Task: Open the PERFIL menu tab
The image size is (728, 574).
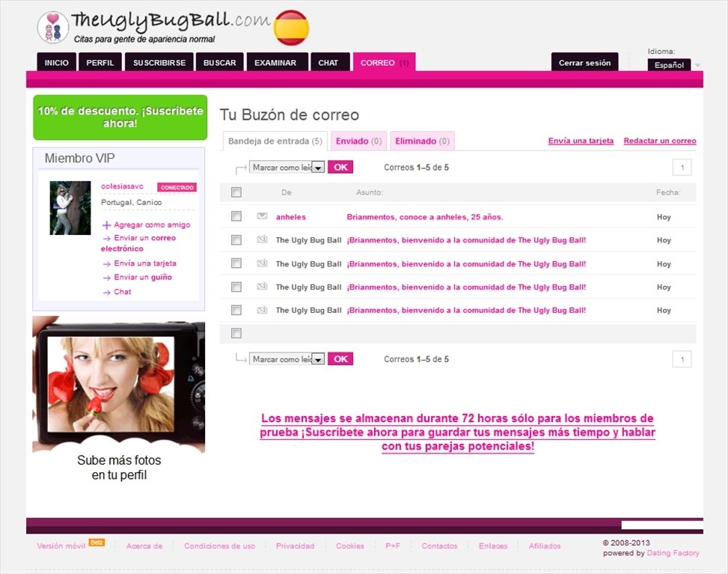Action: coord(100,62)
